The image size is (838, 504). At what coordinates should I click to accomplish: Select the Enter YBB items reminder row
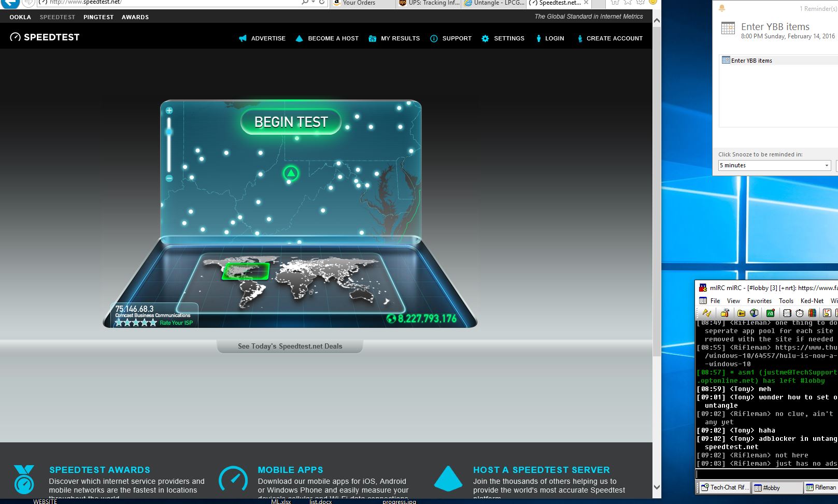tap(779, 61)
